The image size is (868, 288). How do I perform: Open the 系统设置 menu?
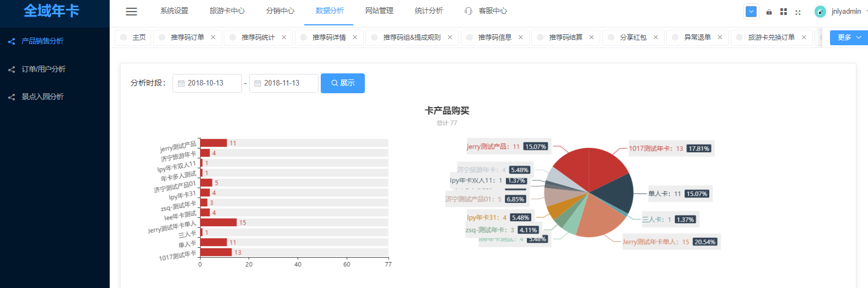coord(174,11)
